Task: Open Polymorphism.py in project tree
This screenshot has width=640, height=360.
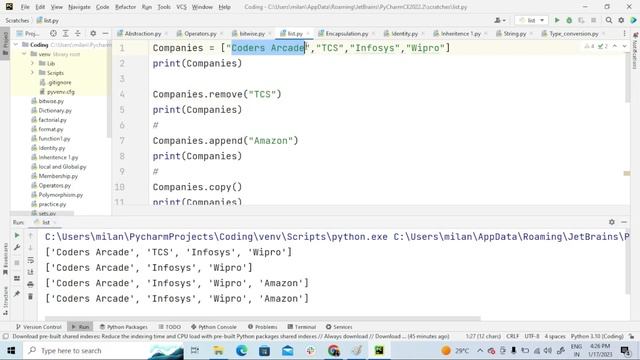Action: (x=60, y=195)
